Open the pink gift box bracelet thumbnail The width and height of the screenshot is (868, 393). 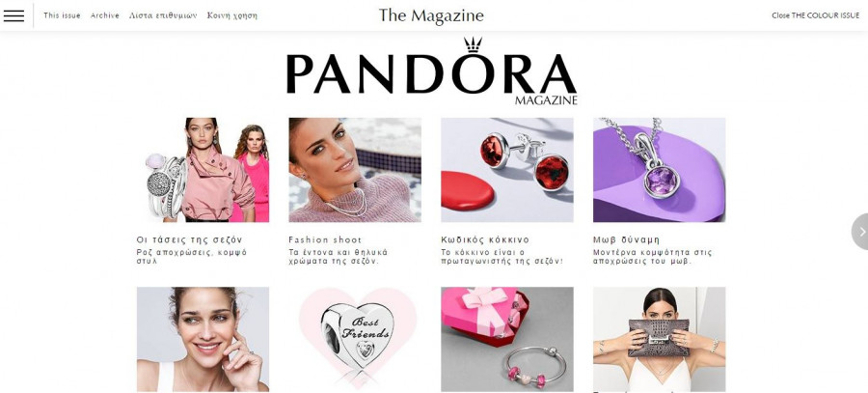click(x=507, y=339)
